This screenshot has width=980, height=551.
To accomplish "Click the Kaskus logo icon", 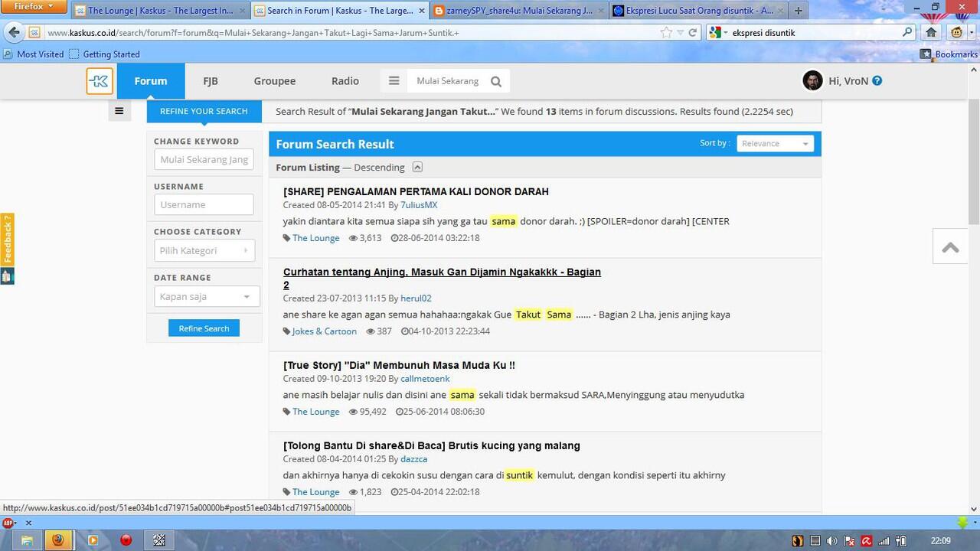I will 100,81.
